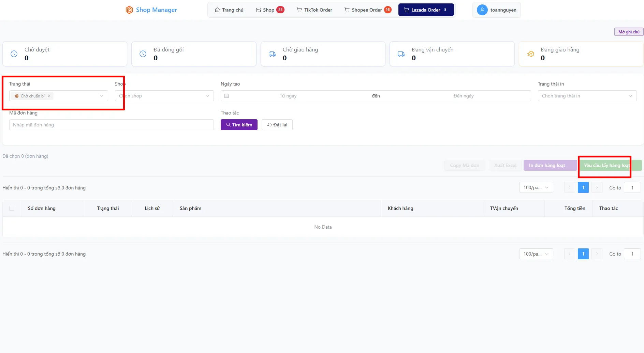Click the bottom Go to page input
The width and height of the screenshot is (644, 353).
[x=632, y=254]
